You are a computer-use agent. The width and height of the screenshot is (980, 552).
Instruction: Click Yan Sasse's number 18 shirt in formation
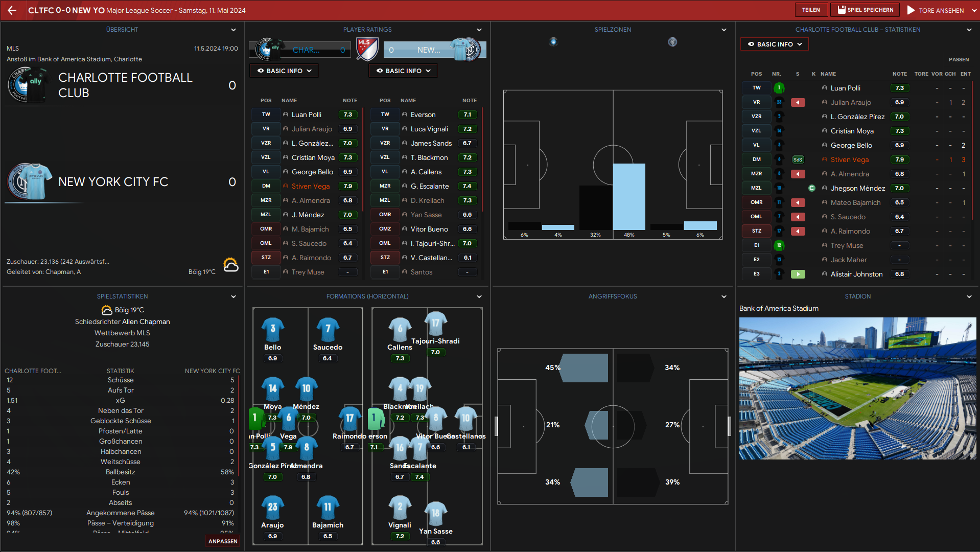pyautogui.click(x=435, y=513)
